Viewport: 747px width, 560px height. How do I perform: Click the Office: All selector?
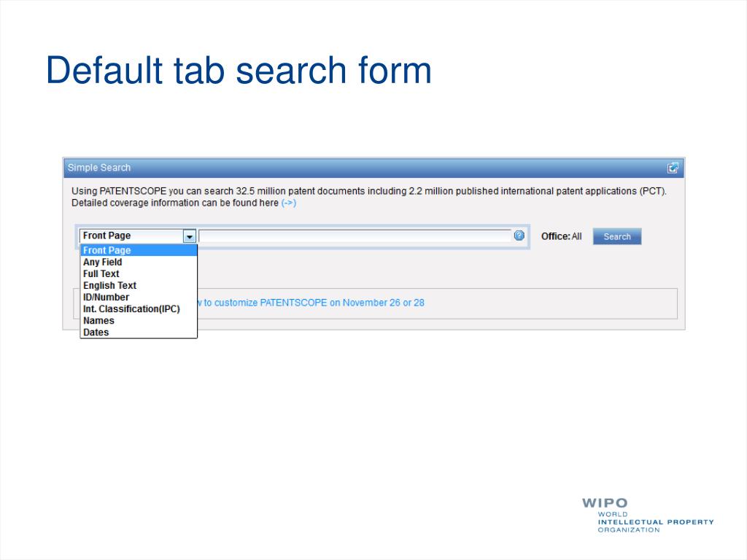[561, 236]
